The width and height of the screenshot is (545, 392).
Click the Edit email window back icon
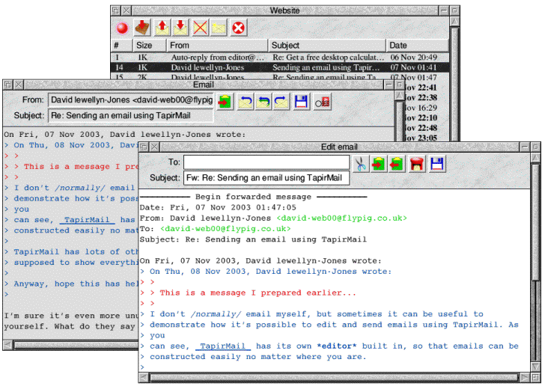[x=144, y=147]
